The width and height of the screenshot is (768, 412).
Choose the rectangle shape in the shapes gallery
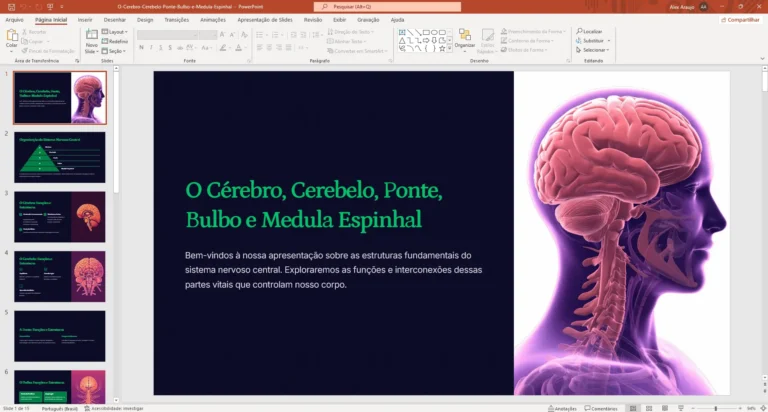426,32
